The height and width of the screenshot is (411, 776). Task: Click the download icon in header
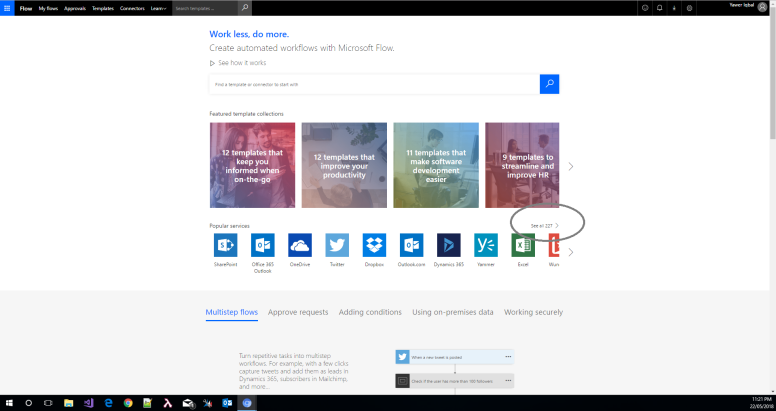(x=674, y=8)
